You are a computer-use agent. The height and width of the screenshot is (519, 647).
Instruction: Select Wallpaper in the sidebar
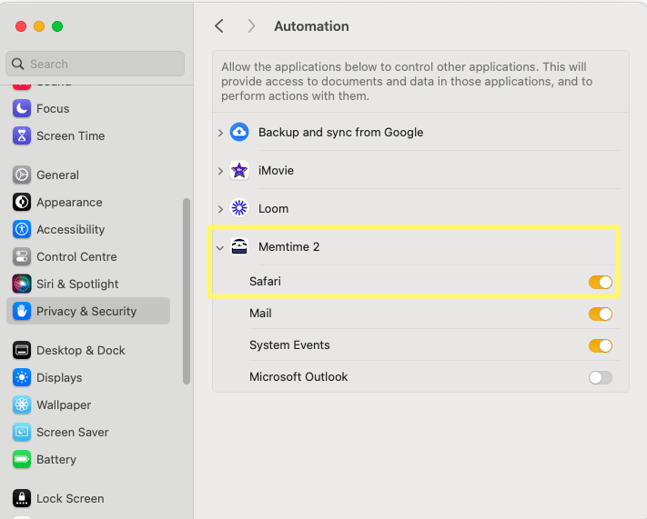pyautogui.click(x=88, y=405)
